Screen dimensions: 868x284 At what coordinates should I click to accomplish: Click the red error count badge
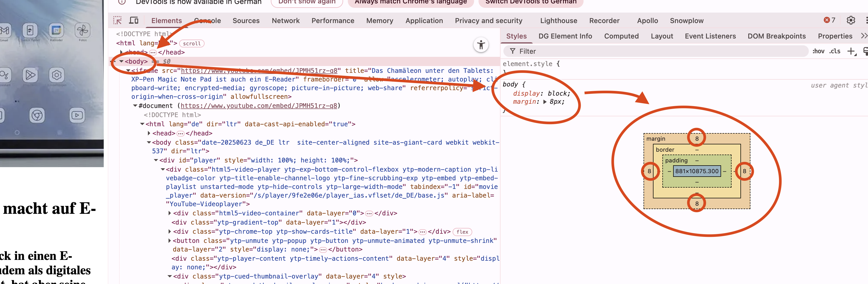click(829, 20)
